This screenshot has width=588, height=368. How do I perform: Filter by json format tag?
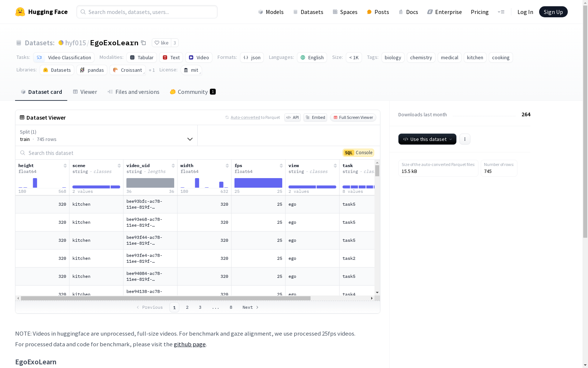(x=252, y=57)
